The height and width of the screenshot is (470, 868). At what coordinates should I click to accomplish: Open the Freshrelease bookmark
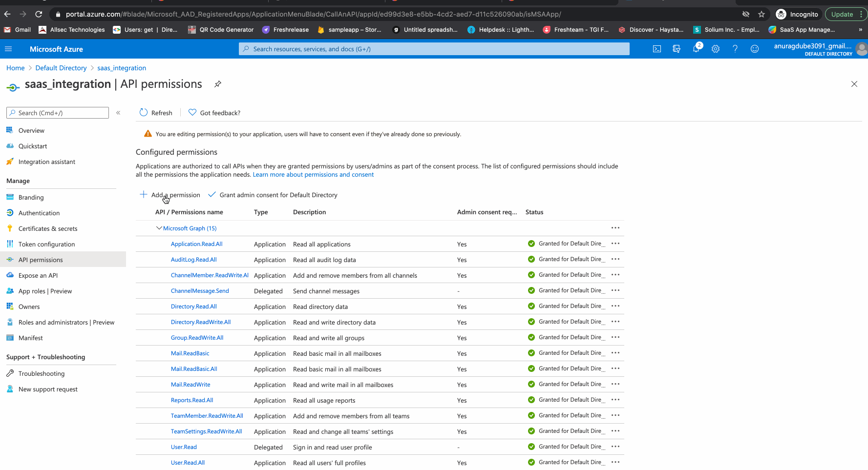(286, 30)
